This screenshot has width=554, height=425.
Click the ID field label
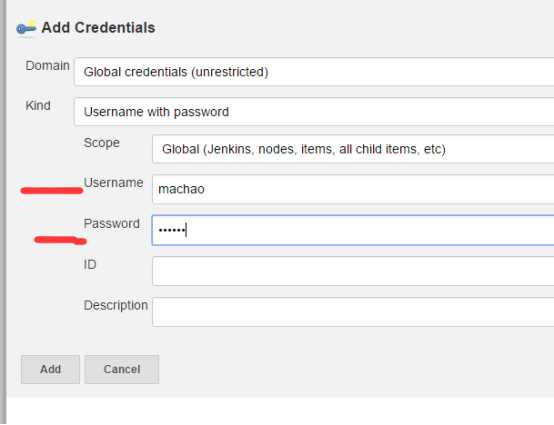pyautogui.click(x=90, y=264)
